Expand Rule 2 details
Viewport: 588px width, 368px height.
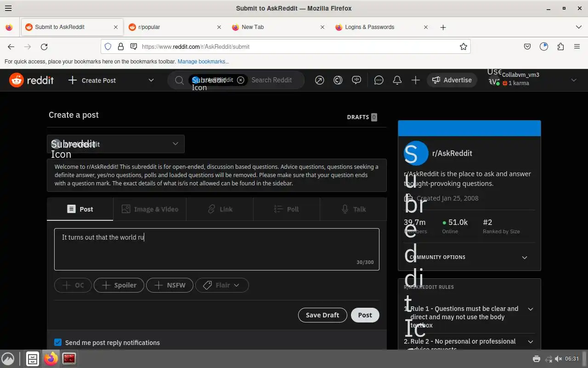(x=531, y=341)
